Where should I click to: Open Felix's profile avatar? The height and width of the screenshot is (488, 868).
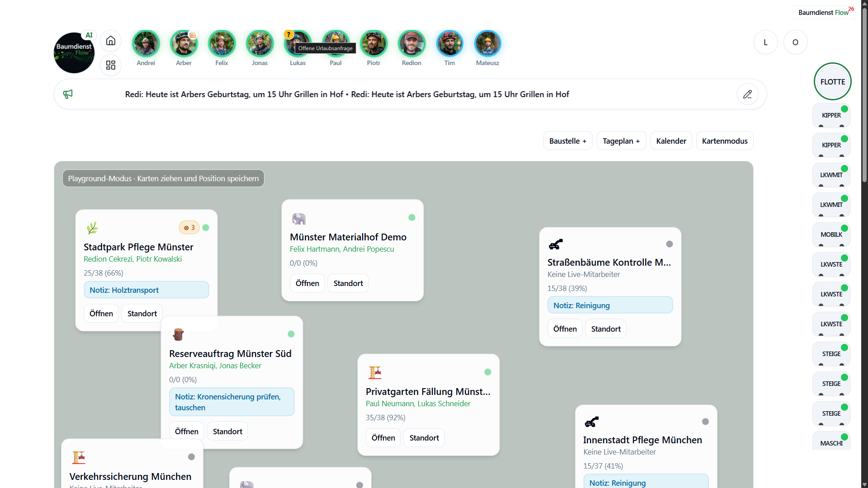[222, 43]
